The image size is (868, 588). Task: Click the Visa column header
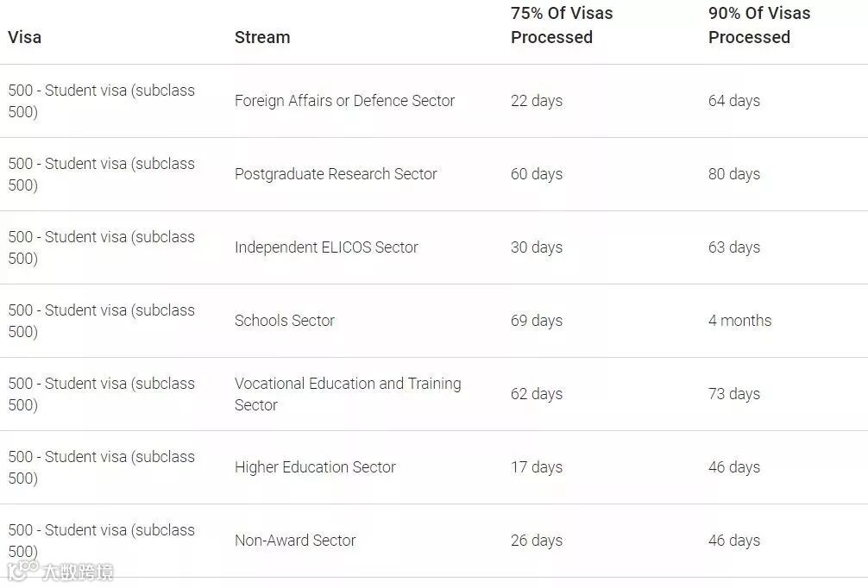25,37
